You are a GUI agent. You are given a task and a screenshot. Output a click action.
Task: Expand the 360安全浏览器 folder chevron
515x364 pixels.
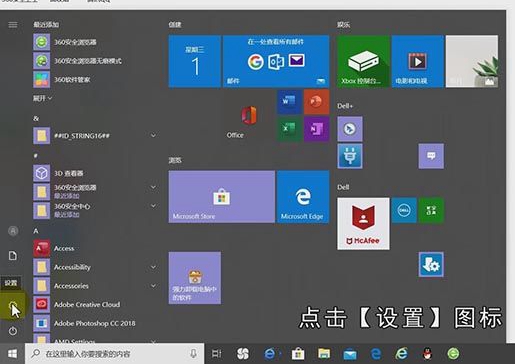(x=153, y=187)
